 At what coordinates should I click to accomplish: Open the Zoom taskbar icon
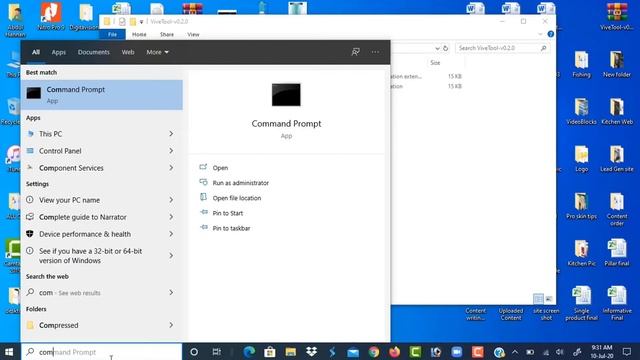click(x=457, y=352)
